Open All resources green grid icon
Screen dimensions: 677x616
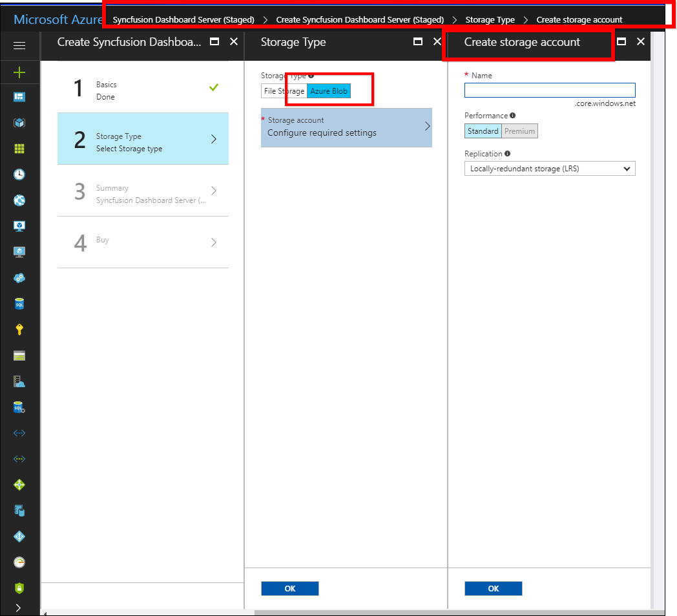pyautogui.click(x=19, y=149)
